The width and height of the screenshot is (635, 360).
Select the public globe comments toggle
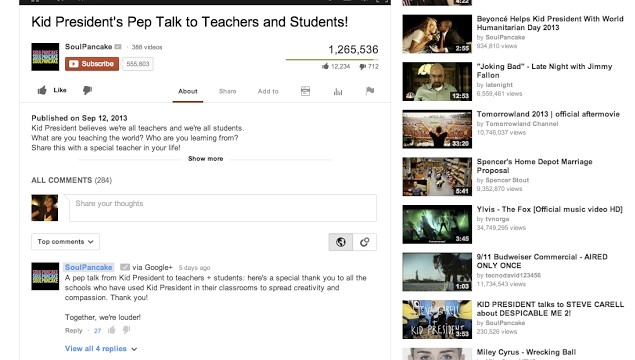tap(341, 242)
